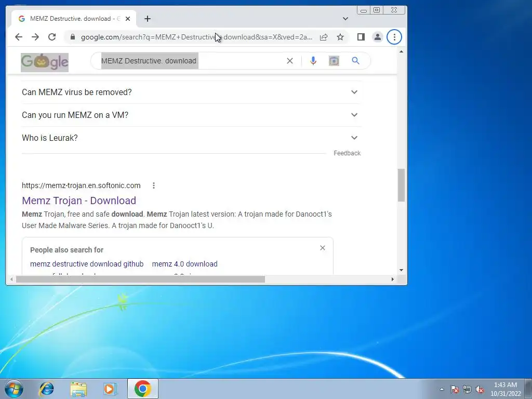Viewport: 532px width, 399px height.
Task: Click the address bar URL
Action: (196, 37)
